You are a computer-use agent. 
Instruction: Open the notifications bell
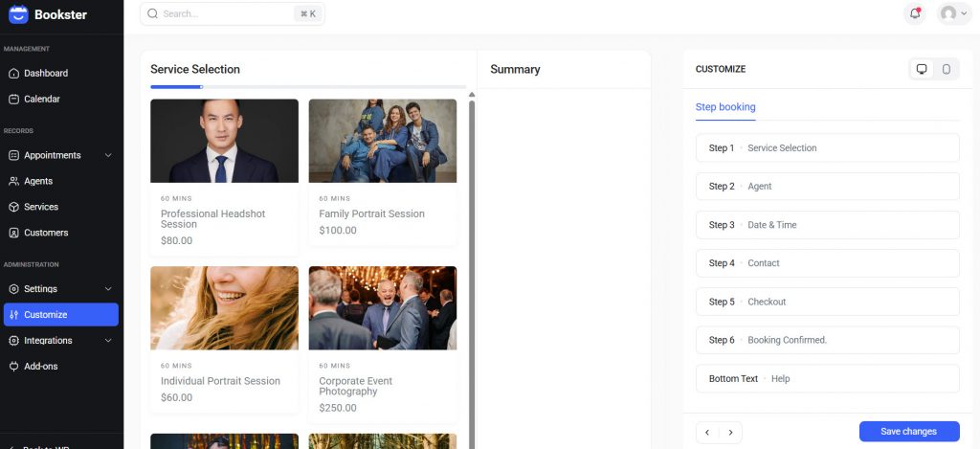click(x=915, y=13)
